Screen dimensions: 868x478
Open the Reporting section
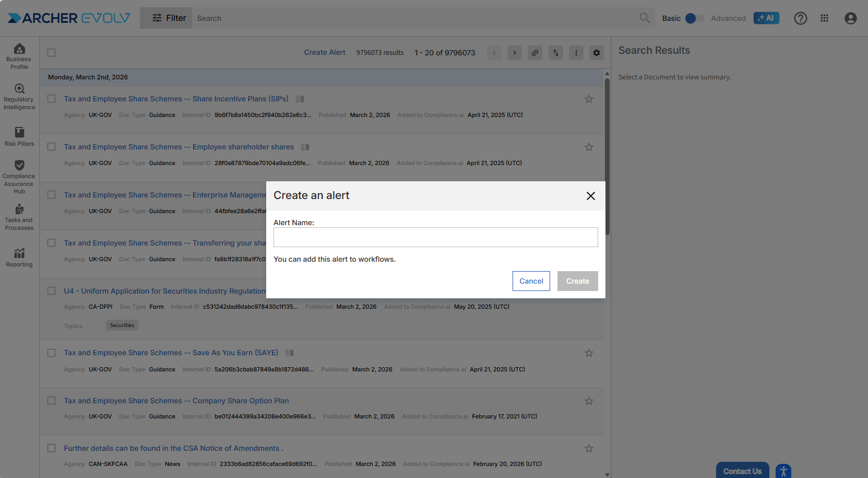(x=19, y=258)
